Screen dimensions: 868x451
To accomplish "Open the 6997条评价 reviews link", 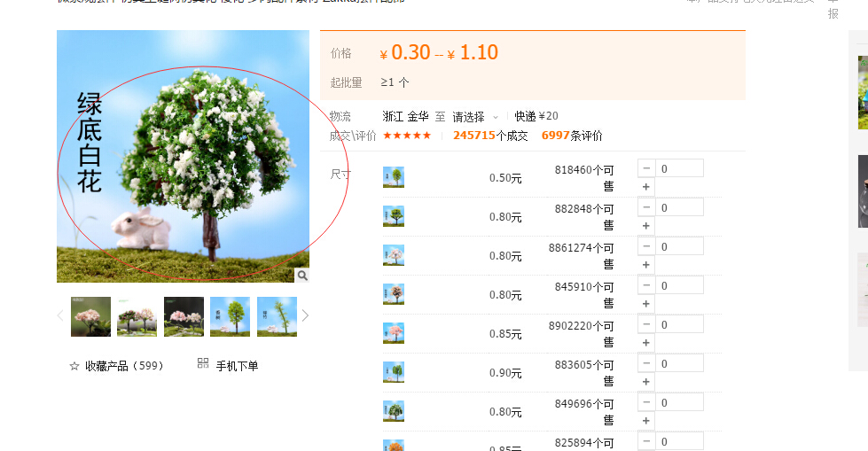I will 572,136.
